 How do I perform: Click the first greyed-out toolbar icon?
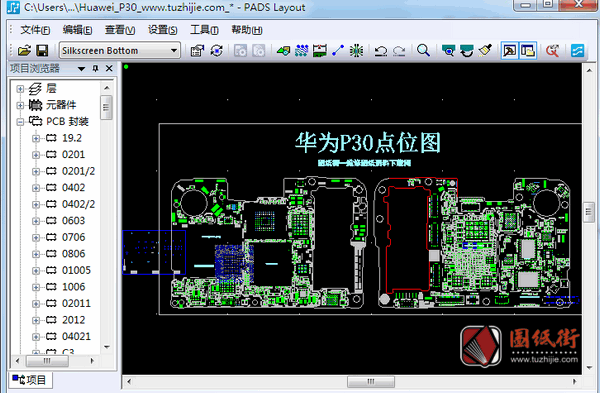coord(241,51)
